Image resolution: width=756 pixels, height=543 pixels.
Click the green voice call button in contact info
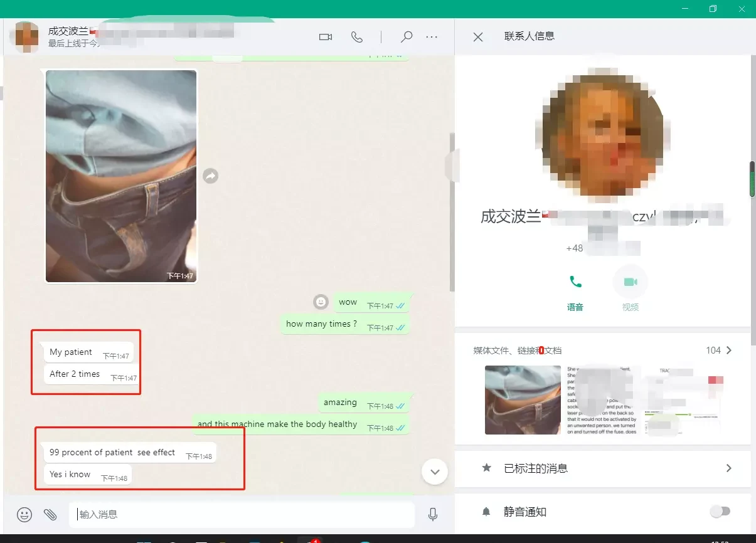[575, 282]
